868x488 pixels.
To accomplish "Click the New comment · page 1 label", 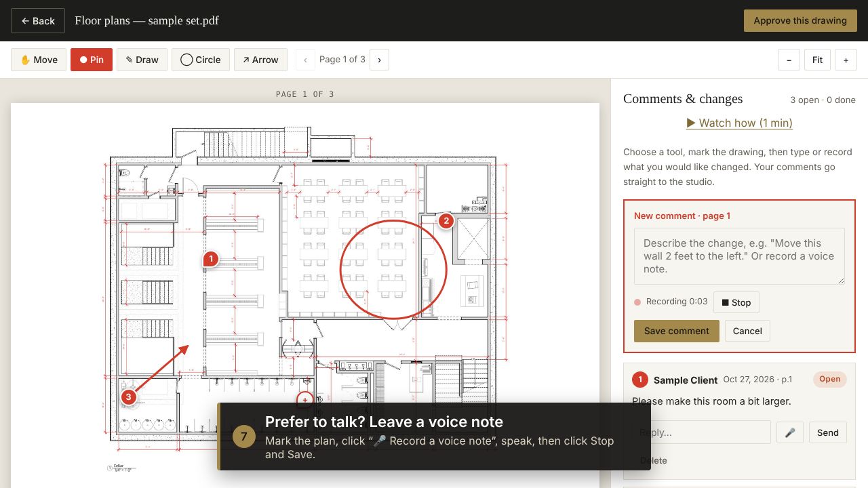I will point(682,216).
